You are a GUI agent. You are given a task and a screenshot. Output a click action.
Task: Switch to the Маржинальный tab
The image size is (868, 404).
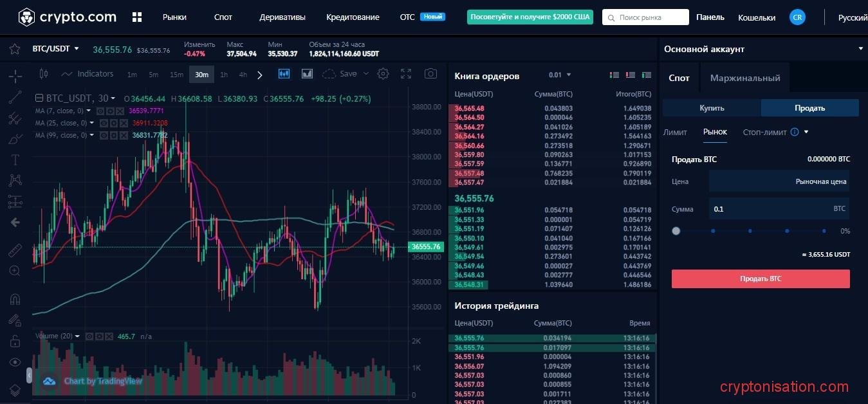(744, 78)
